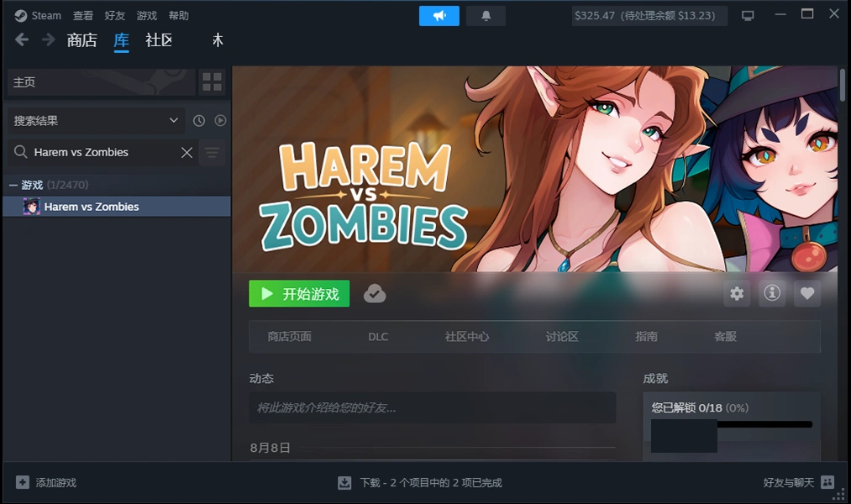Open the 客服 support link
This screenshot has height=504, width=851.
725,336
